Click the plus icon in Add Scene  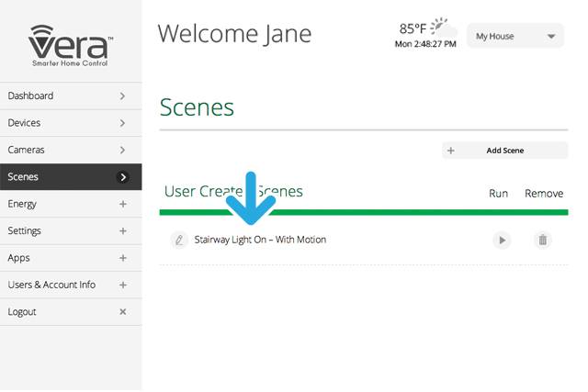pyautogui.click(x=451, y=151)
